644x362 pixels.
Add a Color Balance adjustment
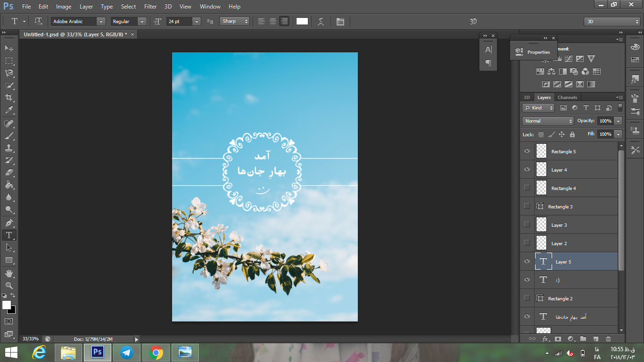point(551,71)
